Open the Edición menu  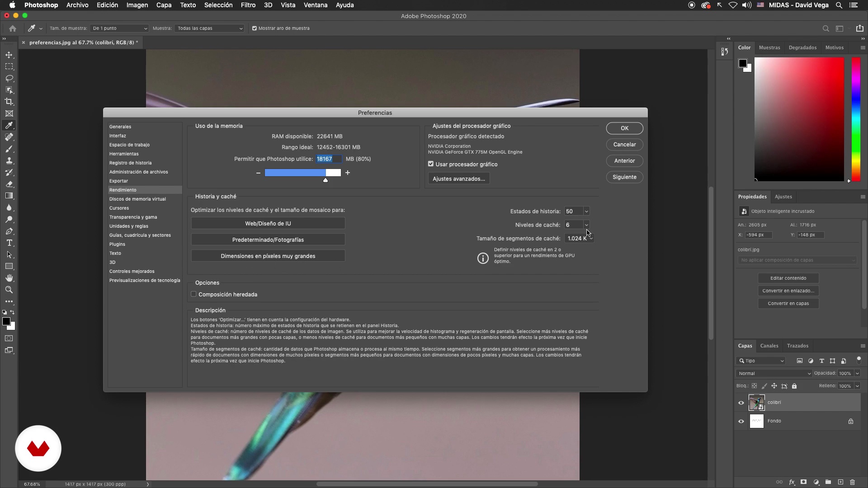[107, 5]
